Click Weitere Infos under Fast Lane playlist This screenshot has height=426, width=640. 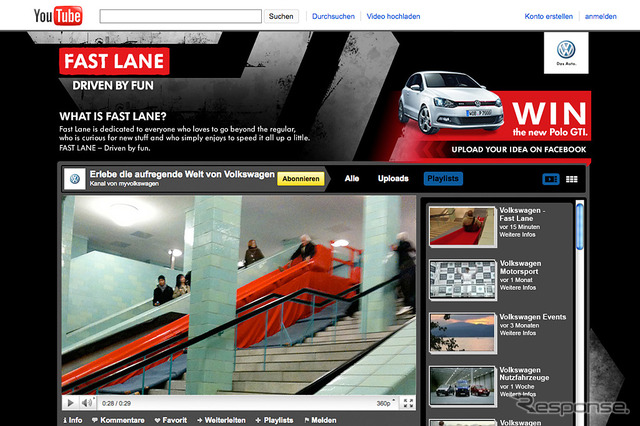[x=517, y=235]
